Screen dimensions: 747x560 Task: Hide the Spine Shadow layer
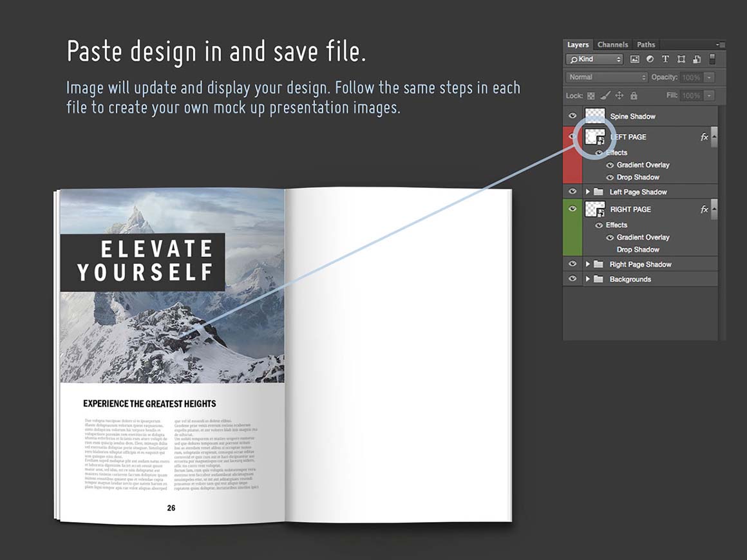[572, 116]
